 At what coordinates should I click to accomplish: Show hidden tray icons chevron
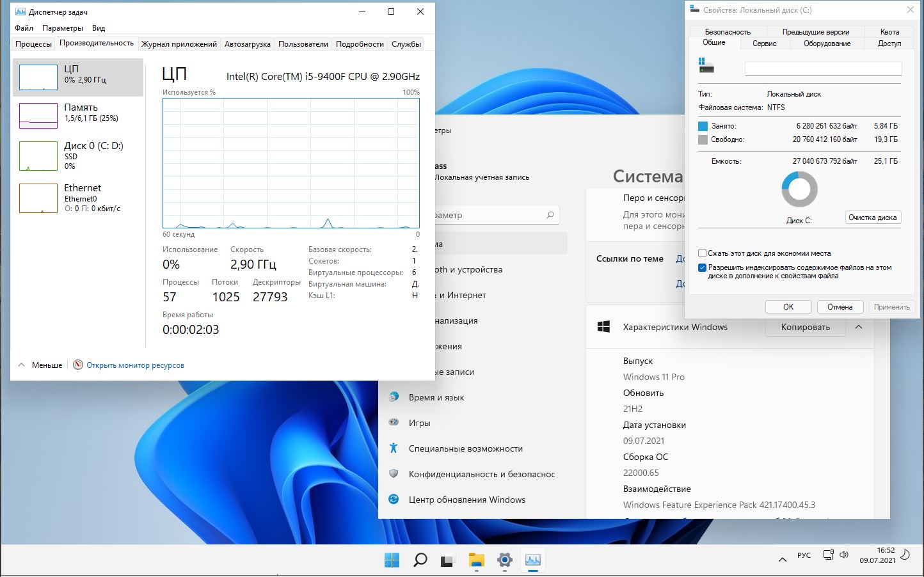782,560
